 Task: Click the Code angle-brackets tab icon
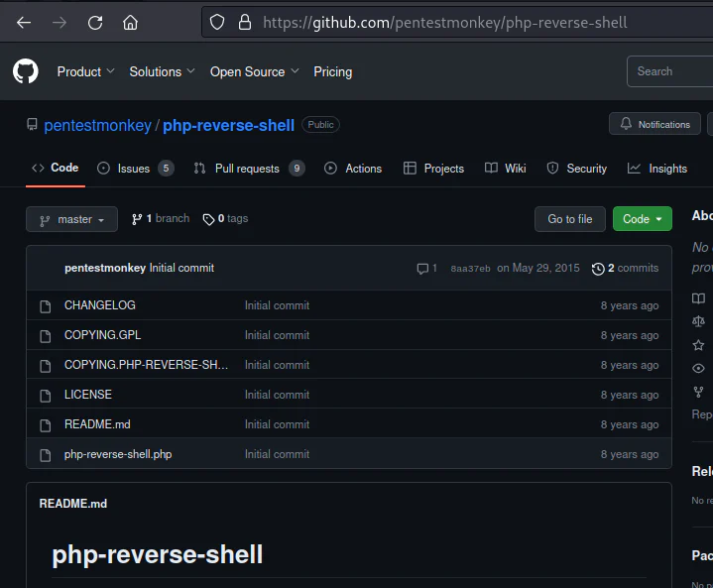point(38,168)
